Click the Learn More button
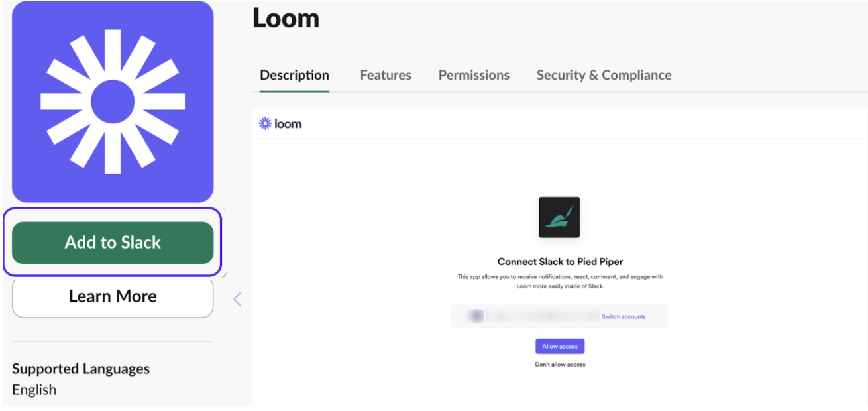The height and width of the screenshot is (411, 868). [113, 296]
